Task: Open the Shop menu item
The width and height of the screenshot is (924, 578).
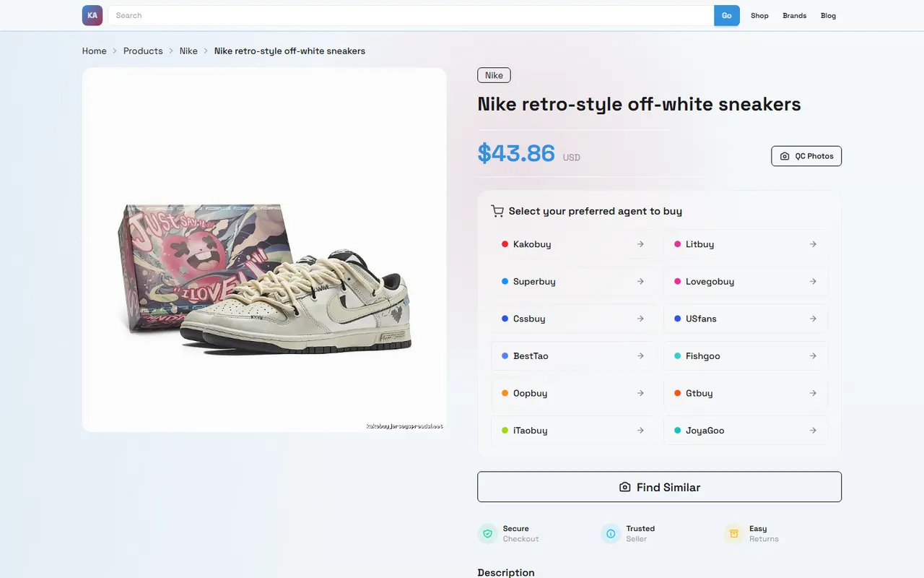Action: 759,15
